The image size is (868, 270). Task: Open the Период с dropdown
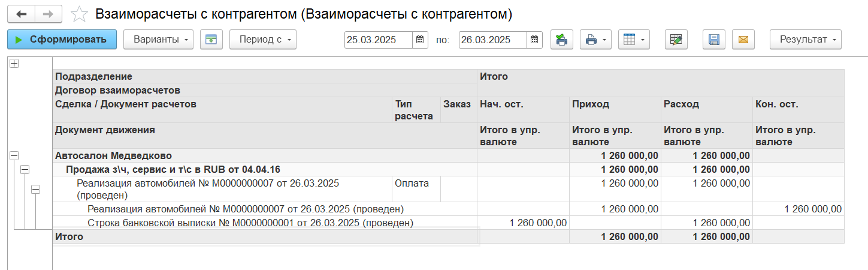(262, 40)
